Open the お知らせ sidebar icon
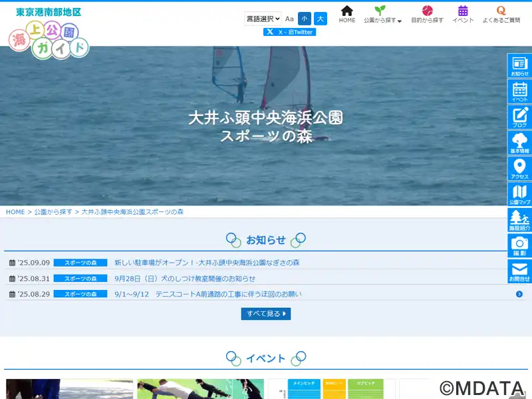This screenshot has height=399, width=532. click(x=519, y=65)
